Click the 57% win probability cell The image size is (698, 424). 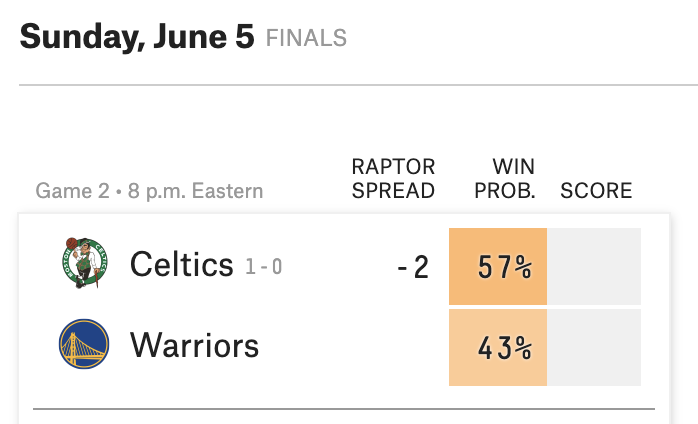point(498,267)
